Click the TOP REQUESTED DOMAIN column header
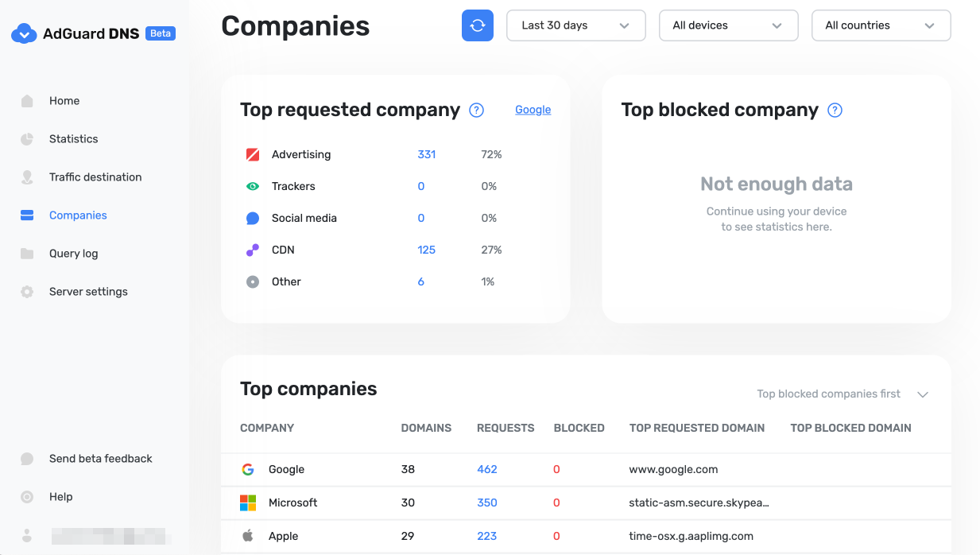The height and width of the screenshot is (555, 980). (697, 429)
